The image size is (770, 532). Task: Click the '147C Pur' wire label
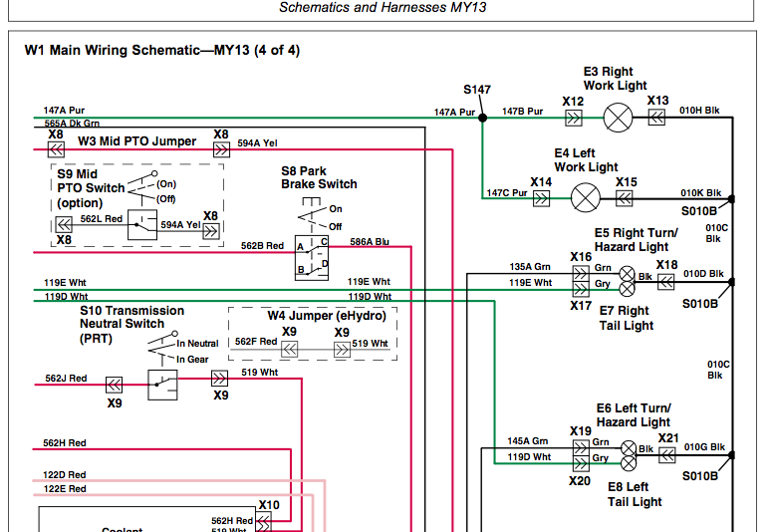click(x=507, y=193)
